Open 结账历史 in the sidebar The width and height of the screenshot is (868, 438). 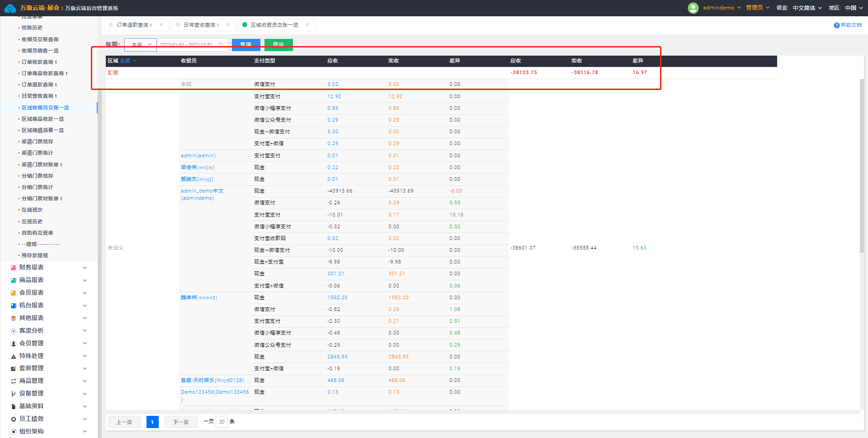tap(32, 28)
